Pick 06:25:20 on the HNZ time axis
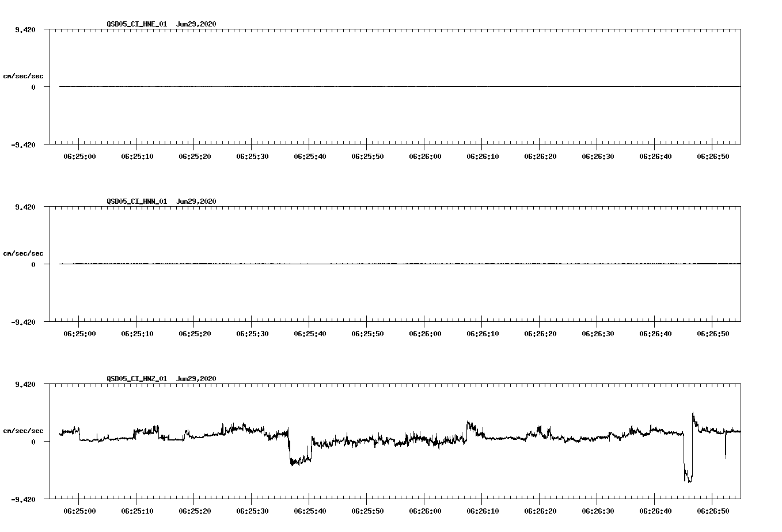The width and height of the screenshot is (782, 532). 195,511
